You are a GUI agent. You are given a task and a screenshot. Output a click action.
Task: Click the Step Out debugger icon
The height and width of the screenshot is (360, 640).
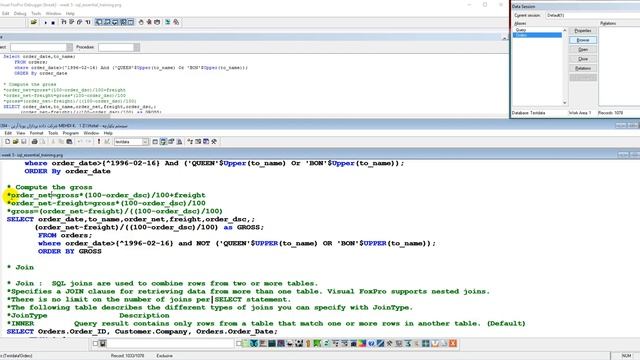80,22
